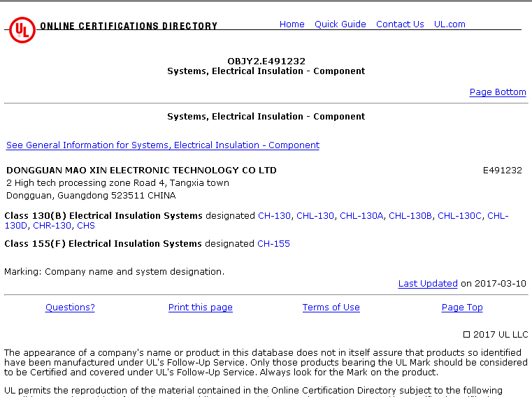The width and height of the screenshot is (532, 397).
Task: Jump to Page Bottom link
Action: click(x=497, y=92)
